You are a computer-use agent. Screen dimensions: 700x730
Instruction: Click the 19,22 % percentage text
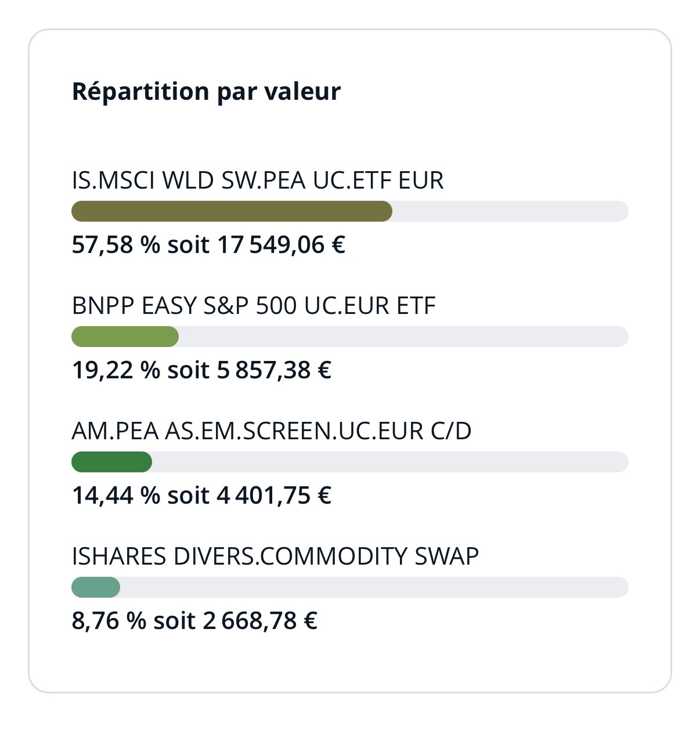pyautogui.click(x=116, y=370)
